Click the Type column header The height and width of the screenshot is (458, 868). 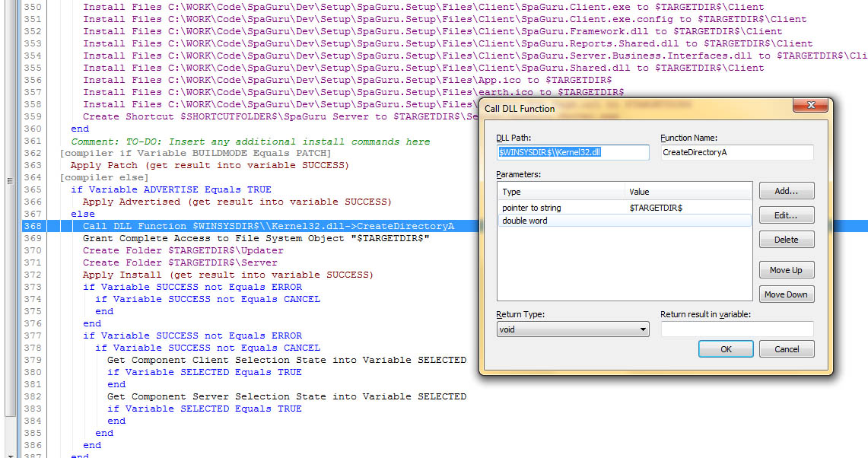tap(561, 192)
